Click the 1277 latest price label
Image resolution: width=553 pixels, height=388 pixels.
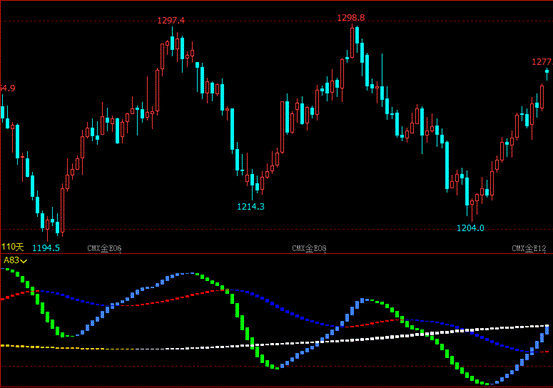[542, 62]
